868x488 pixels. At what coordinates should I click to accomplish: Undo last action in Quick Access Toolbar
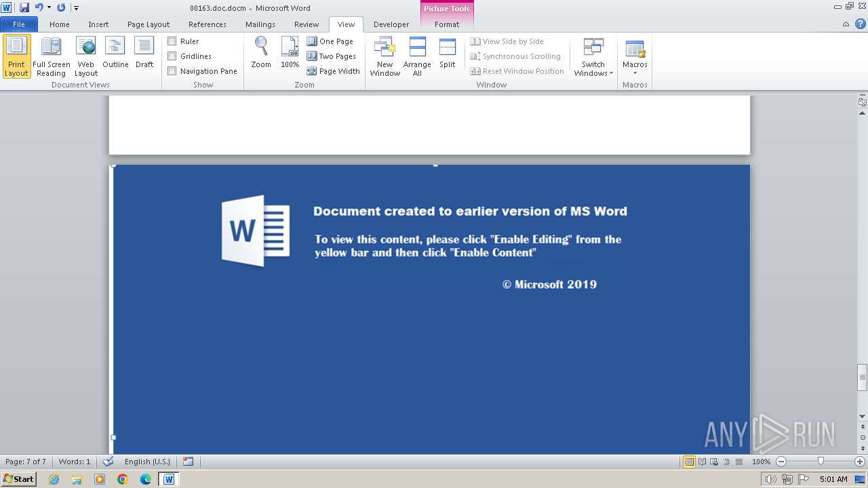pyautogui.click(x=39, y=7)
